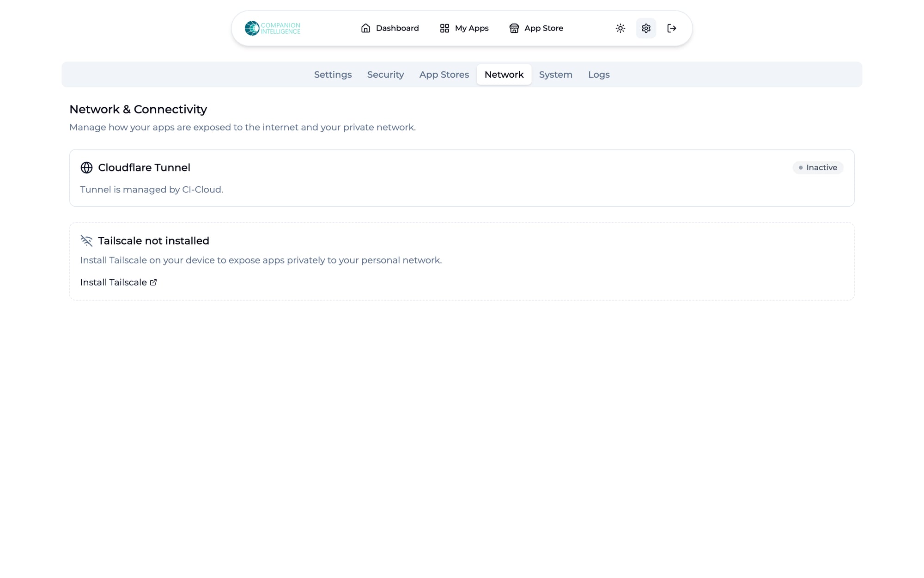This screenshot has width=924, height=578.
Task: Click the Install Tailscale link
Action: [114, 283]
